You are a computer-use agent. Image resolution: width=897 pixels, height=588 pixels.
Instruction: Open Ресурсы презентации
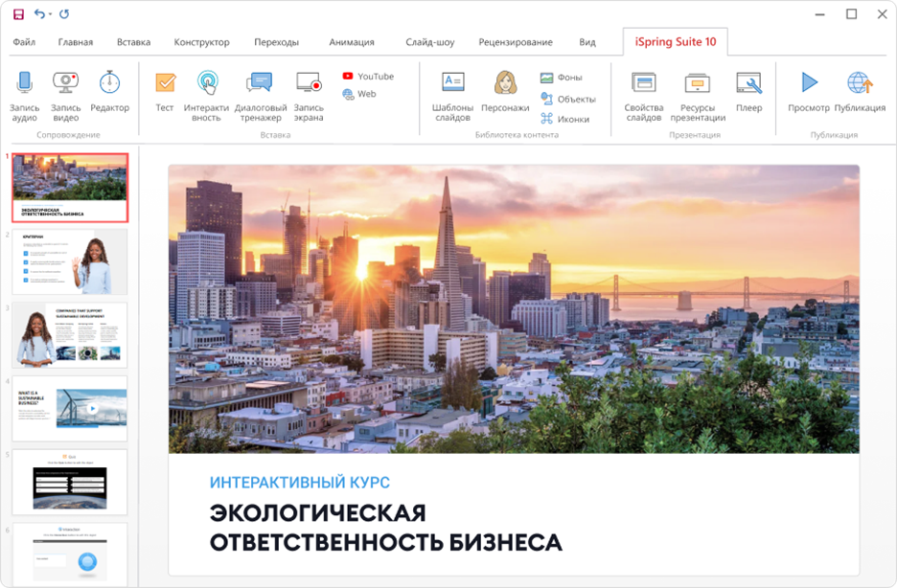pos(698,96)
